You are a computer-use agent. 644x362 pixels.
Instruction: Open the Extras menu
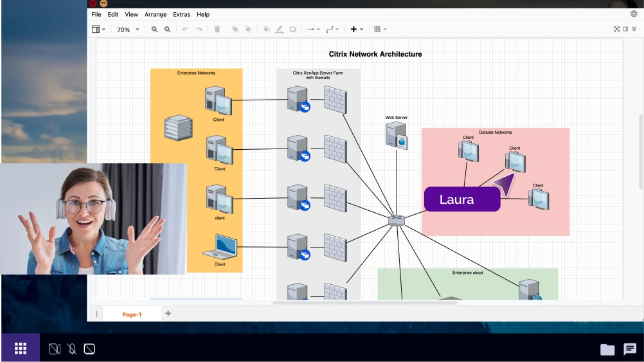click(181, 14)
